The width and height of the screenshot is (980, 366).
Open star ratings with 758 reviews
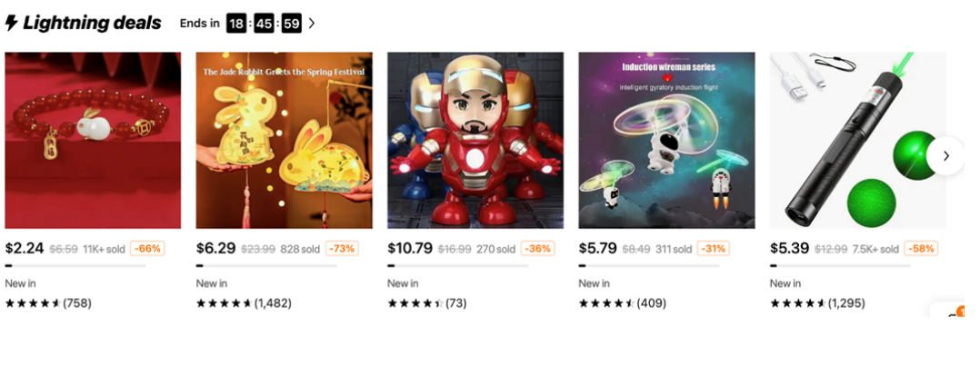pos(48,303)
